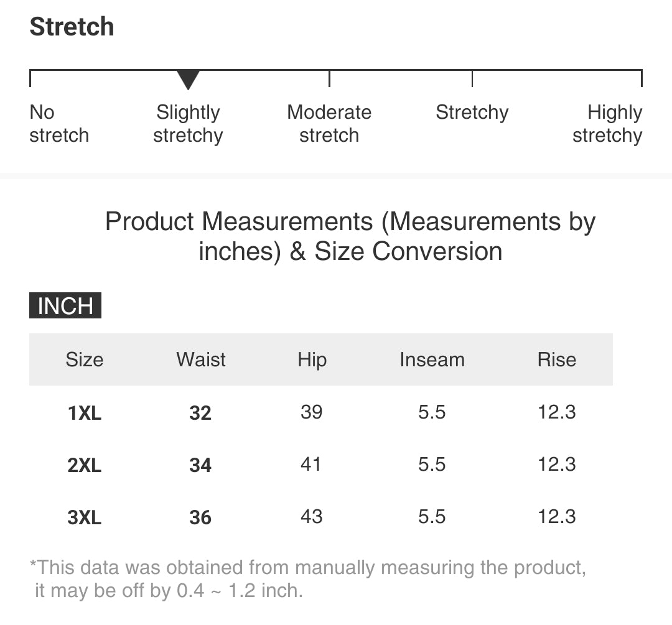
Task: Click the 2XL size row label
Action: tap(85, 465)
